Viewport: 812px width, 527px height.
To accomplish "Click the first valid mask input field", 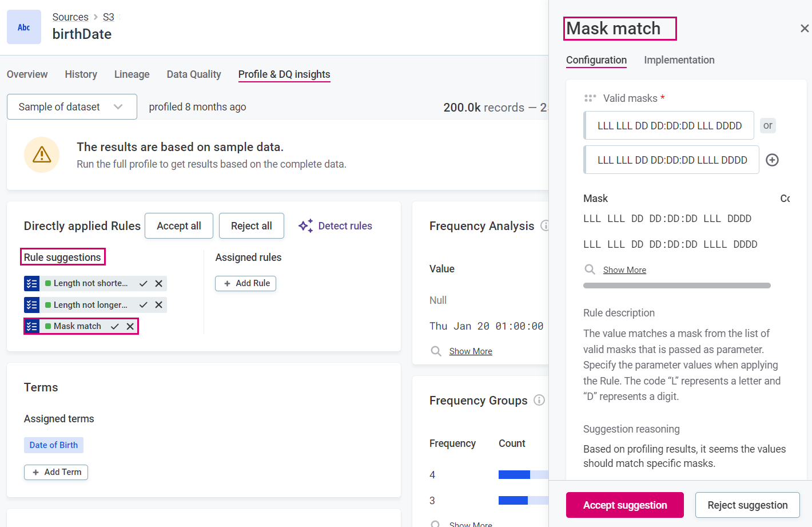I will [669, 126].
